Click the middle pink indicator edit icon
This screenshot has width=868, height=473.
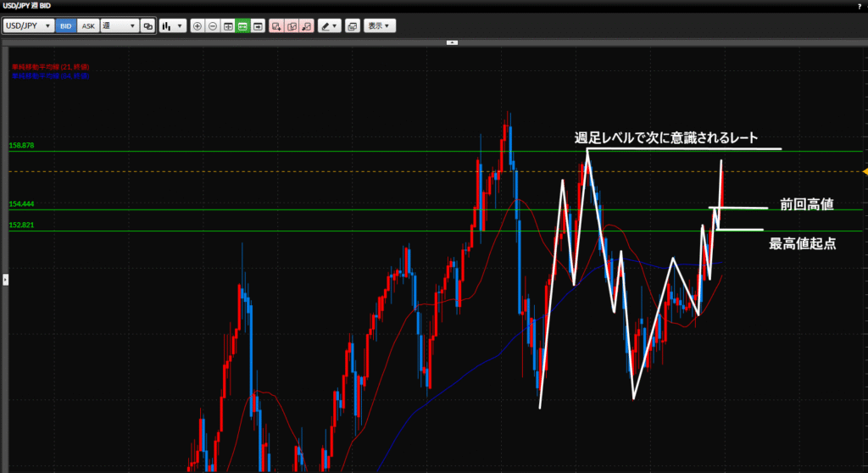pyautogui.click(x=291, y=26)
